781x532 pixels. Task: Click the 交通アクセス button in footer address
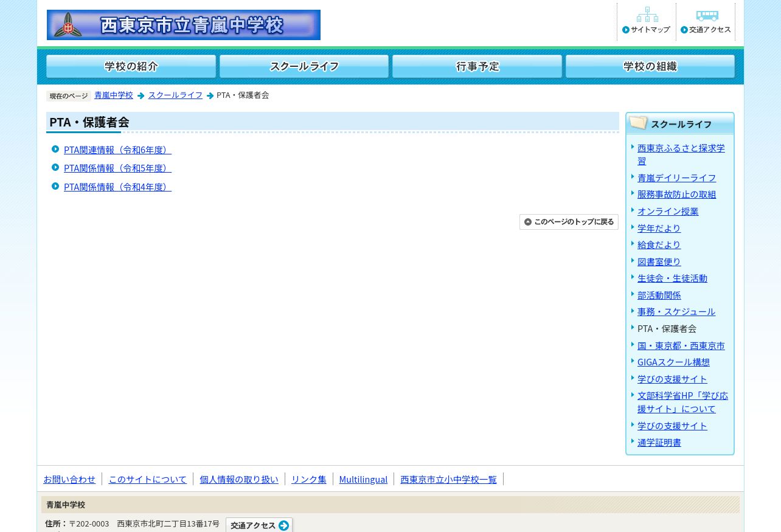tap(259, 525)
